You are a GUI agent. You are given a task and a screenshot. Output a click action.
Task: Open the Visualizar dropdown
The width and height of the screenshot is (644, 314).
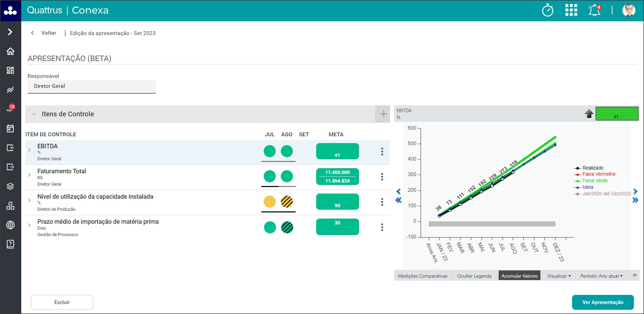pyautogui.click(x=559, y=276)
